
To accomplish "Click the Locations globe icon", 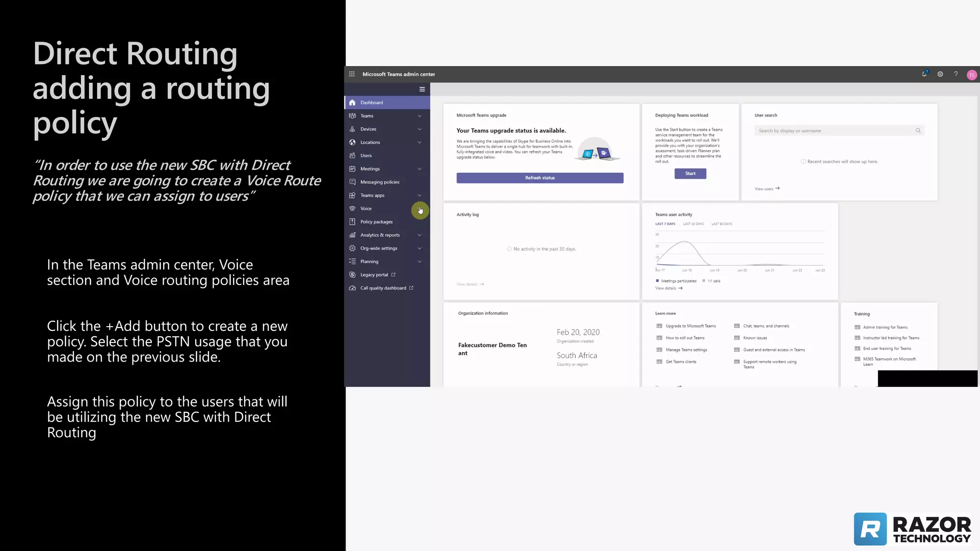I will pyautogui.click(x=353, y=143).
